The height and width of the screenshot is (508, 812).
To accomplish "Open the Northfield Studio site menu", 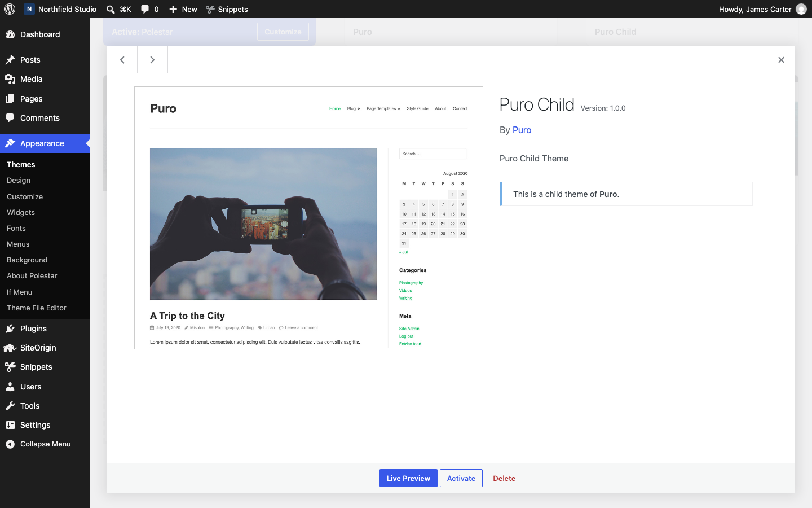I will click(60, 9).
